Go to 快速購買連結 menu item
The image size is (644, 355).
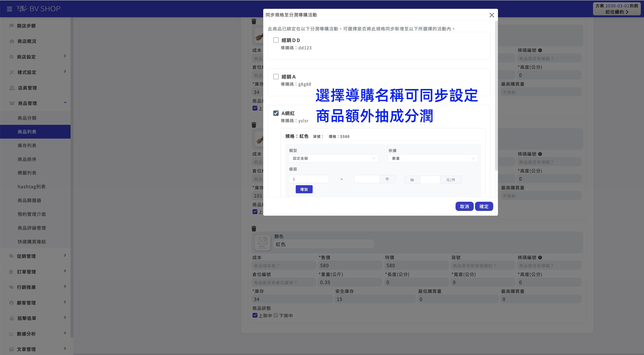pyautogui.click(x=35, y=242)
